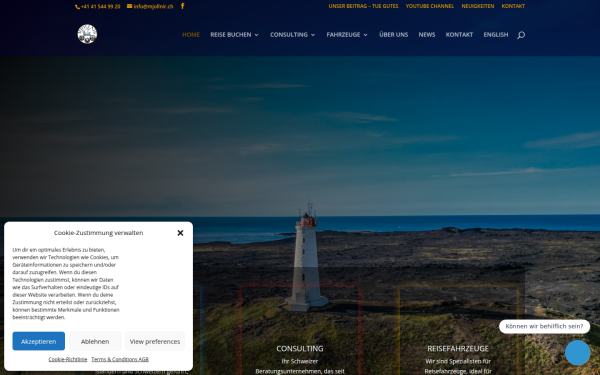This screenshot has width=600, height=375.
Task: Click the Reisefahrzeuge card heading
Action: (x=458, y=348)
